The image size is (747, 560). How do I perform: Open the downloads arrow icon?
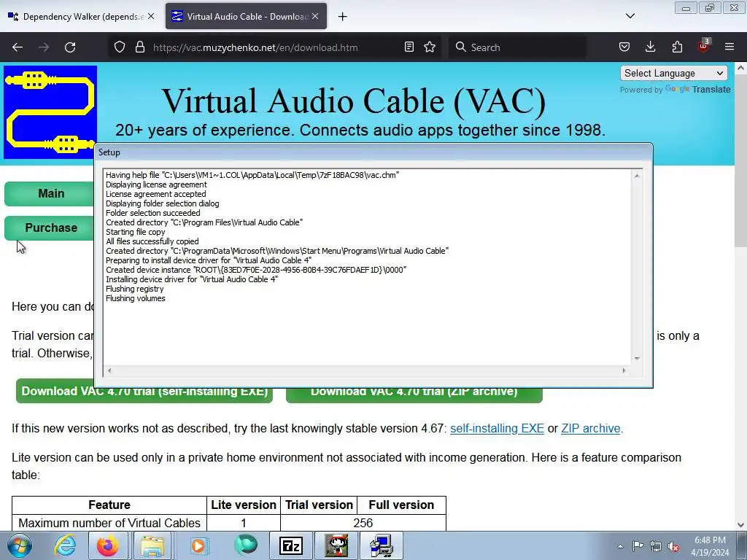pos(650,47)
